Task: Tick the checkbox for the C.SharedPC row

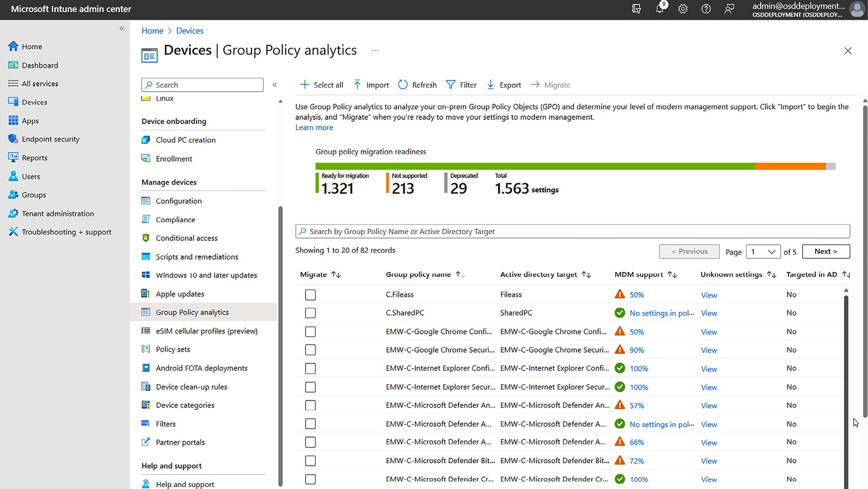Action: (310, 313)
